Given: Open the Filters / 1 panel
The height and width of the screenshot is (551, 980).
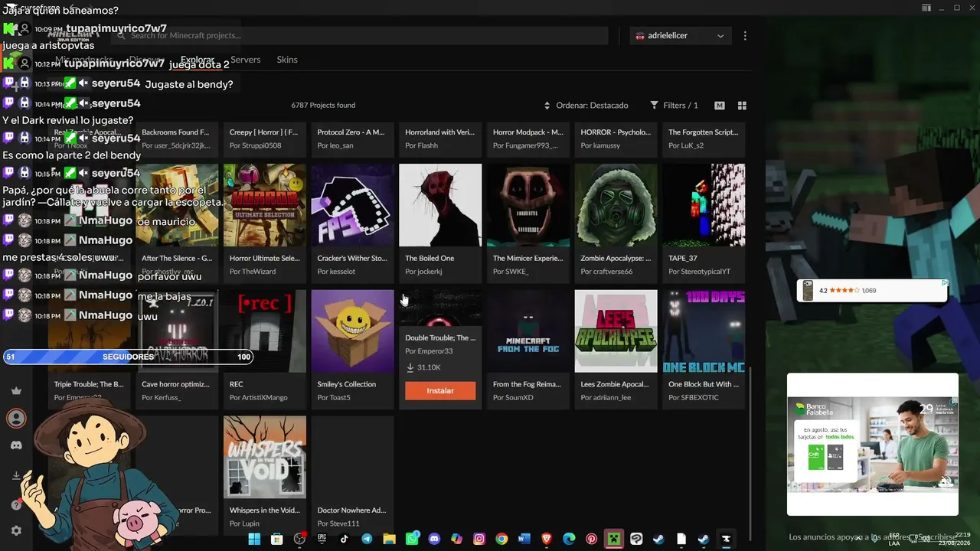Looking at the screenshot, I should pyautogui.click(x=674, y=106).
